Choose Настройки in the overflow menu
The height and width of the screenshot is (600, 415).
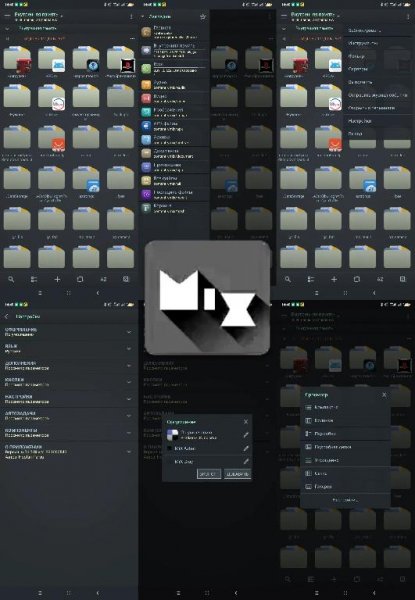(x=378, y=121)
